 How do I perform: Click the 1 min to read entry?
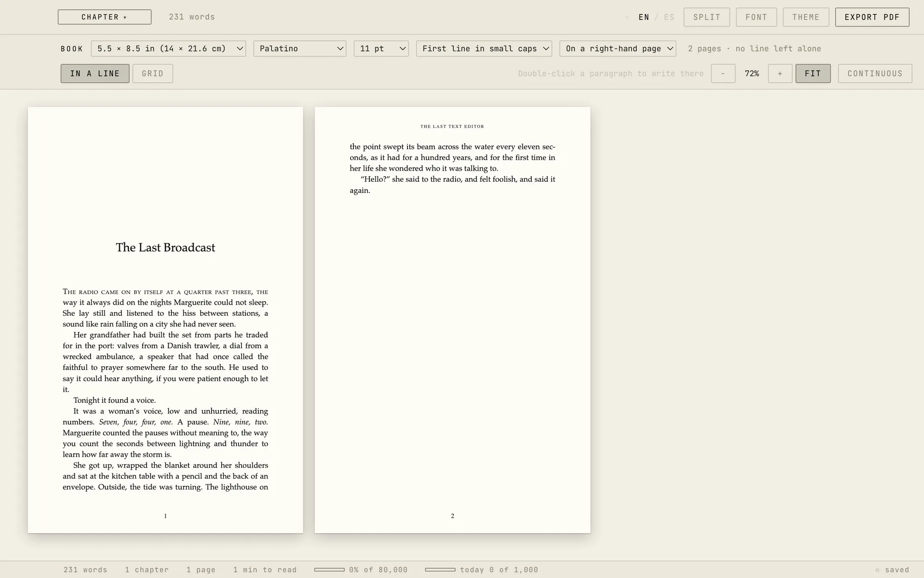pos(265,570)
